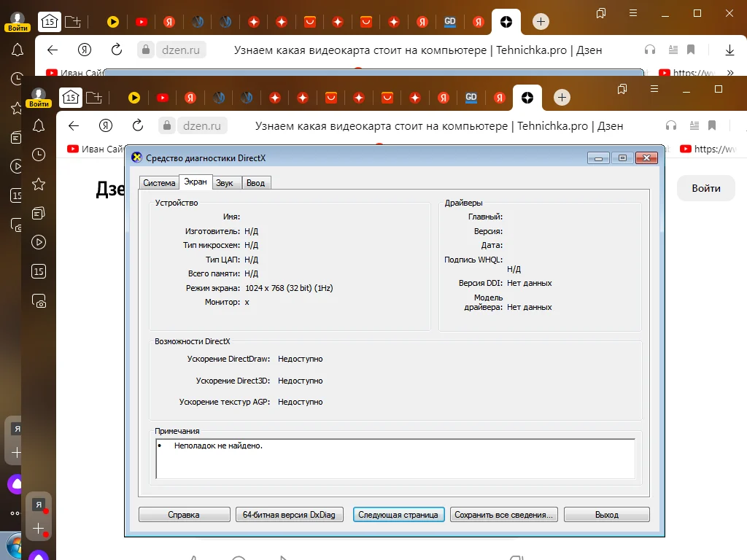
Task: Open notifications bell in outer browser sidebar
Action: 18,50
